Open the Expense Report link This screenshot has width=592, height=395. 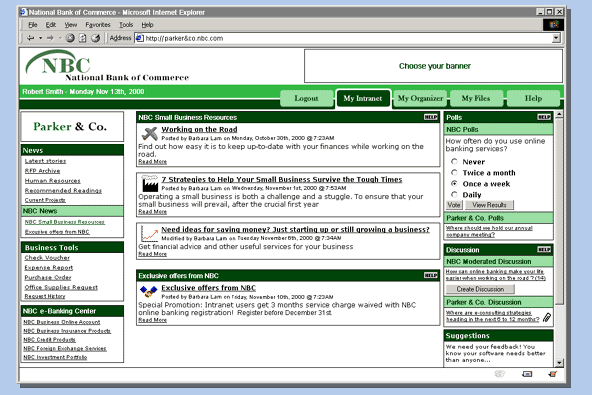[x=49, y=267]
